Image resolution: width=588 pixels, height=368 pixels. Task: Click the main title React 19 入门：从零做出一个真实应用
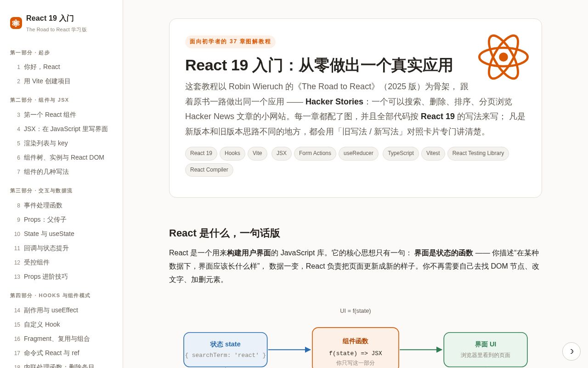click(319, 65)
